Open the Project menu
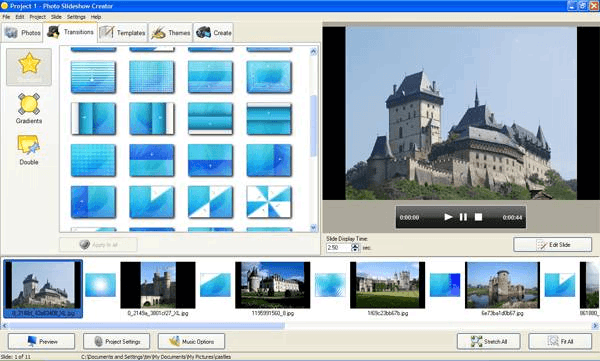 point(38,17)
